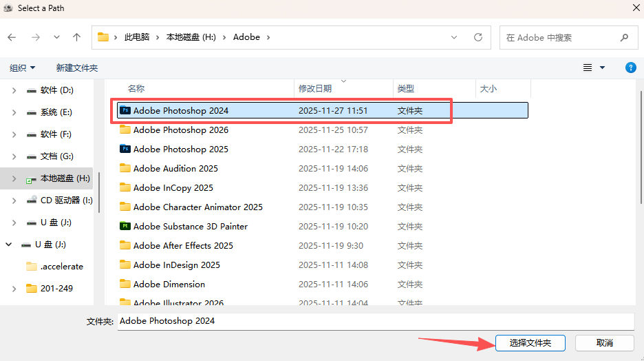644x361 pixels.
Task: Click the 选择文件夹 button
Action: tap(530, 342)
